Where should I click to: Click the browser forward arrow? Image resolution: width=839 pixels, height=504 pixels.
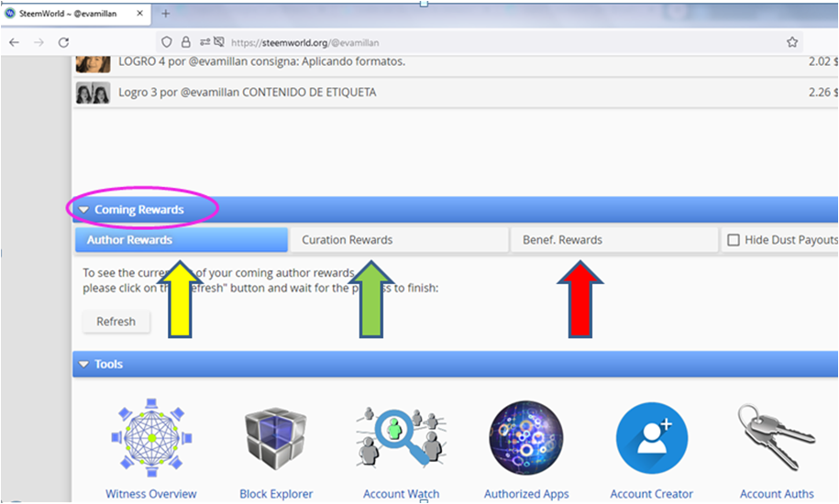point(39,42)
